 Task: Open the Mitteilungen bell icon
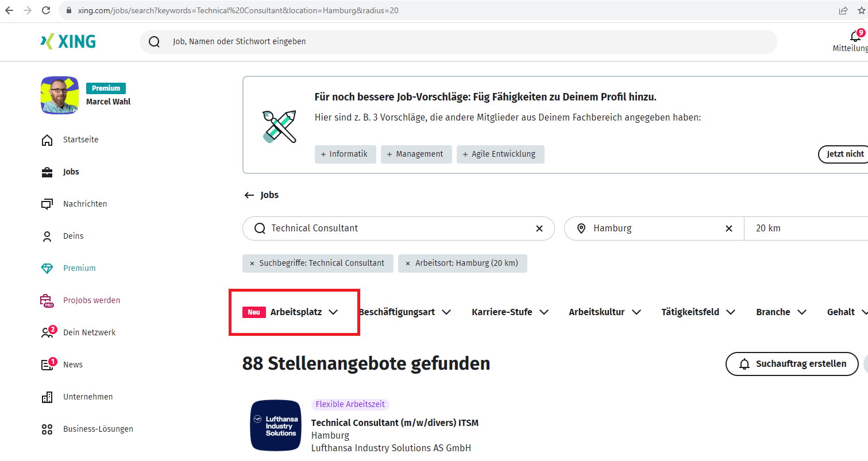pos(855,37)
